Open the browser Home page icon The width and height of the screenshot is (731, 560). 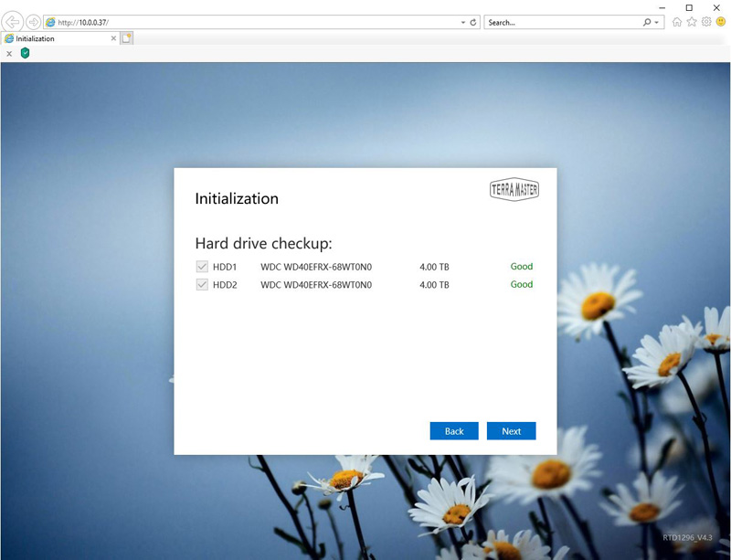[677, 22]
